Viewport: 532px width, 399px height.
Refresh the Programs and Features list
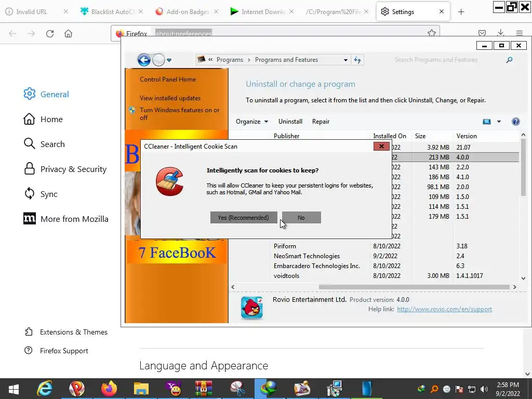coord(357,60)
